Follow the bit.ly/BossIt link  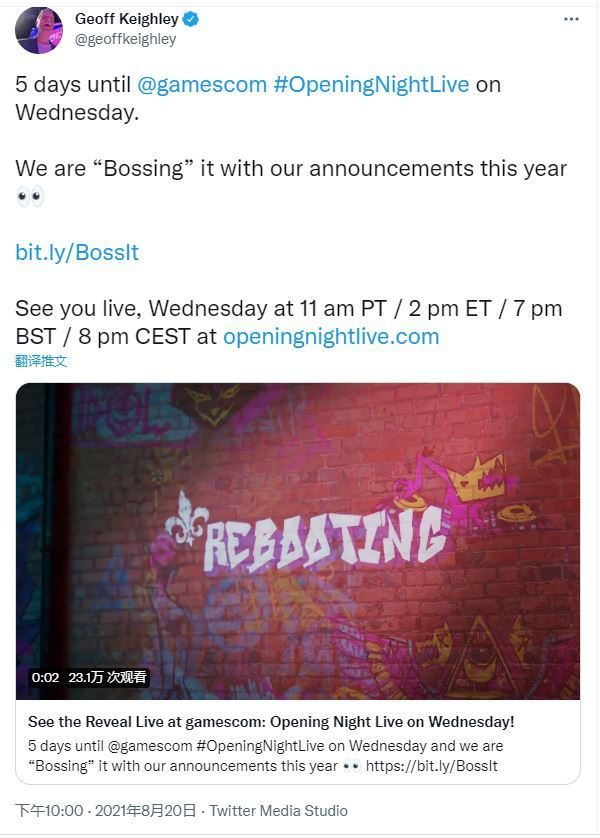tap(77, 252)
